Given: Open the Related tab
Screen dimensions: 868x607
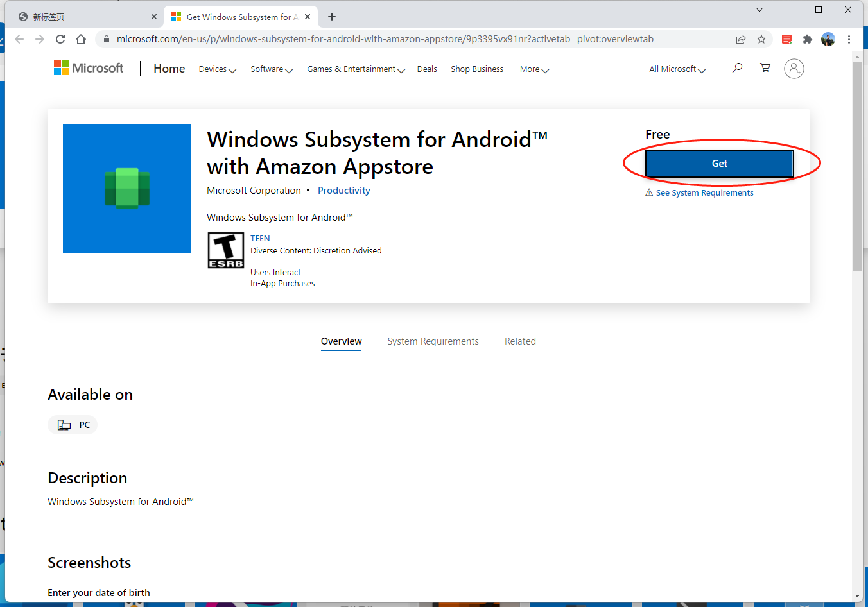Looking at the screenshot, I should point(520,341).
